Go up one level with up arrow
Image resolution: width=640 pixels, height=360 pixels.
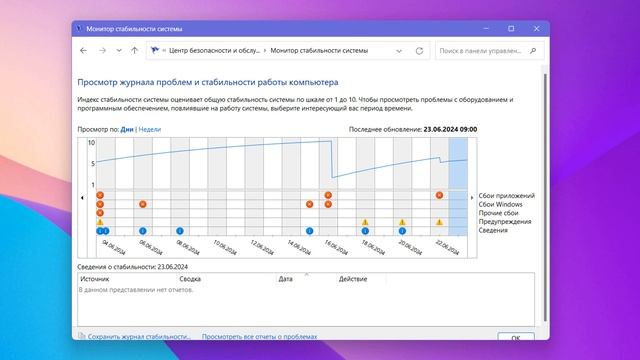point(134,51)
